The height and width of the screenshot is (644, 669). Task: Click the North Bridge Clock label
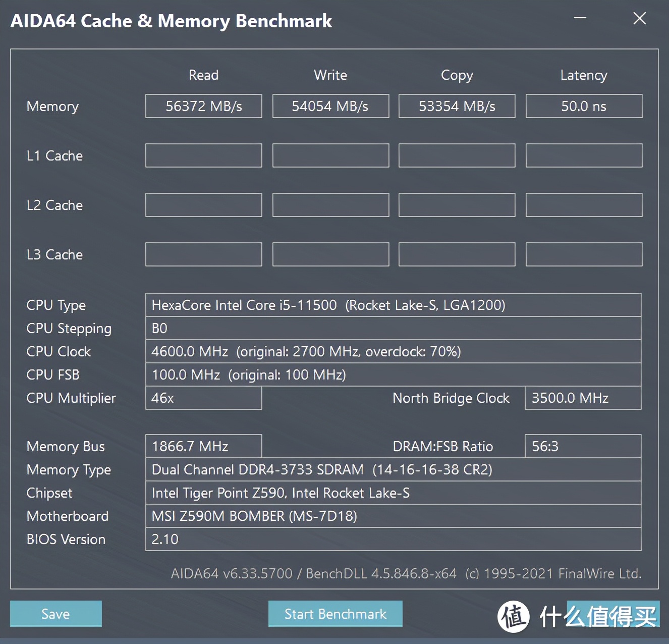click(451, 398)
